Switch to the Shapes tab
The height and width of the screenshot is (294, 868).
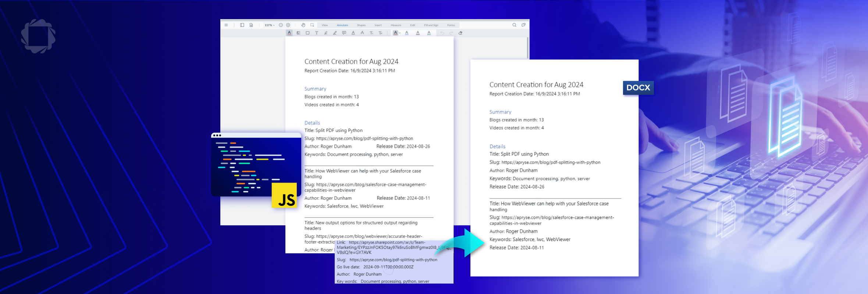coord(361,25)
